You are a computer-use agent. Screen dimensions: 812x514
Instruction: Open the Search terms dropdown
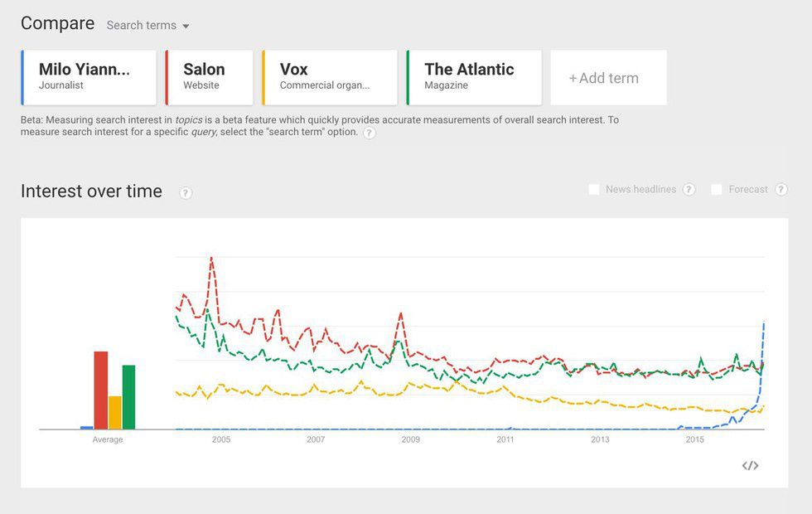142,26
